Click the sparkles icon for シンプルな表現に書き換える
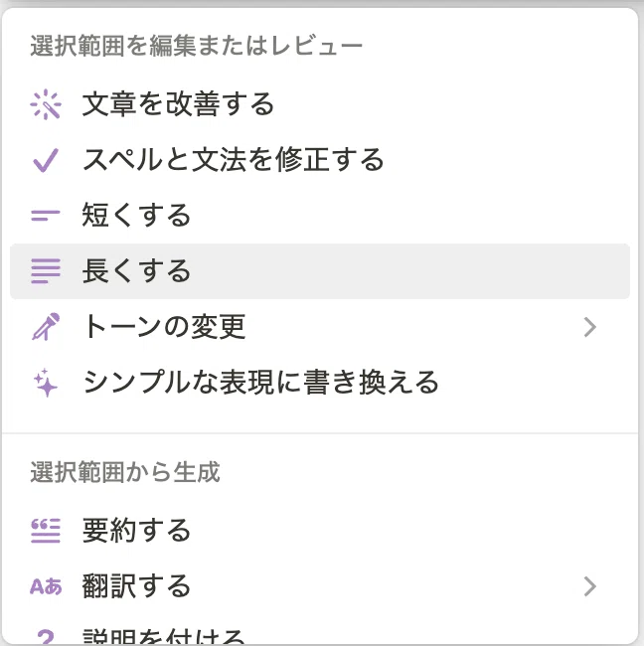The image size is (644, 646). 46,383
